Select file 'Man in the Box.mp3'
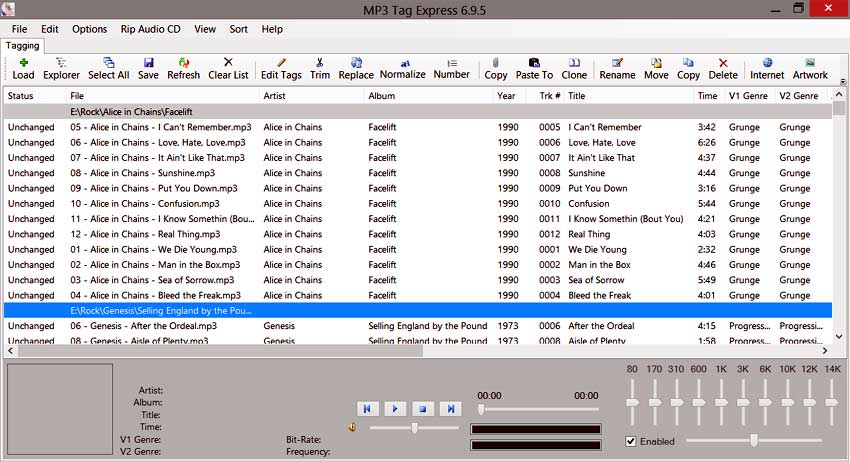This screenshot has height=462, width=850. click(x=155, y=265)
